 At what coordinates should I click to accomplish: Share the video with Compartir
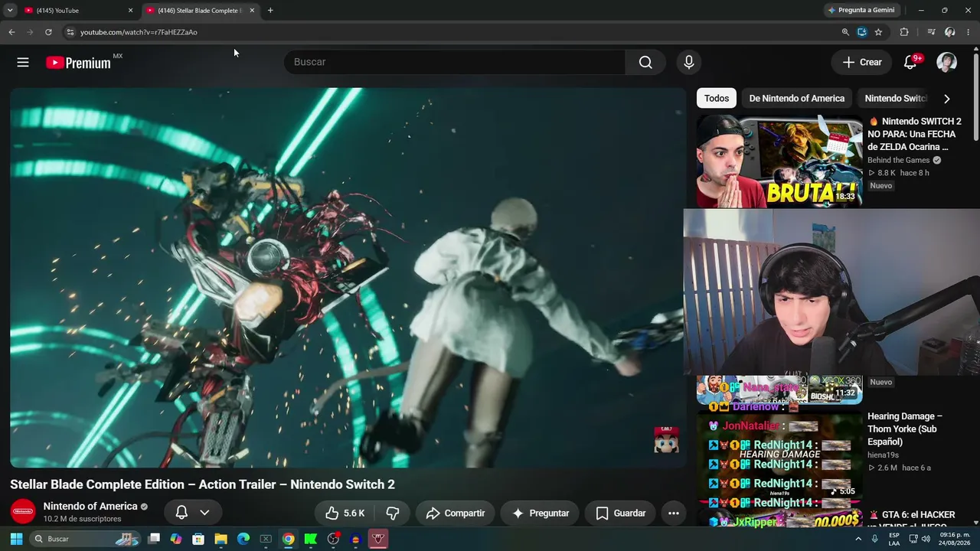click(456, 513)
